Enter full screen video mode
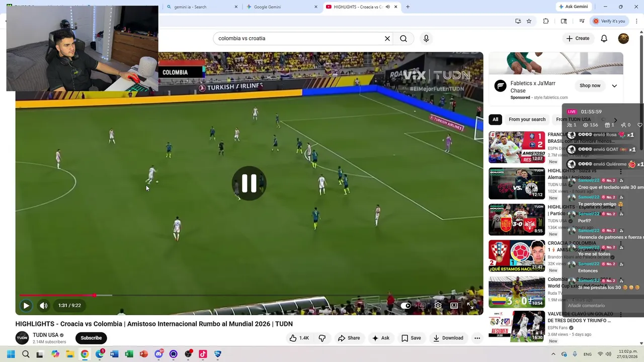Screen dimensions: 644x362 (x=470, y=305)
